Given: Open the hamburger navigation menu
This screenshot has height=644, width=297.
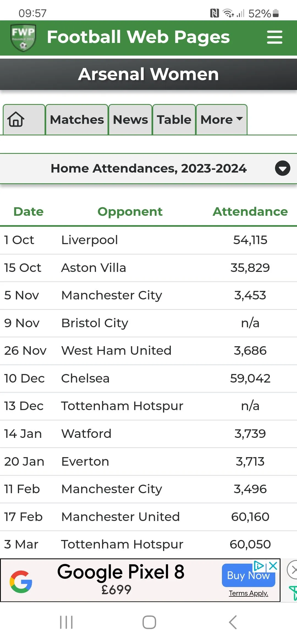Looking at the screenshot, I should pyautogui.click(x=274, y=37).
